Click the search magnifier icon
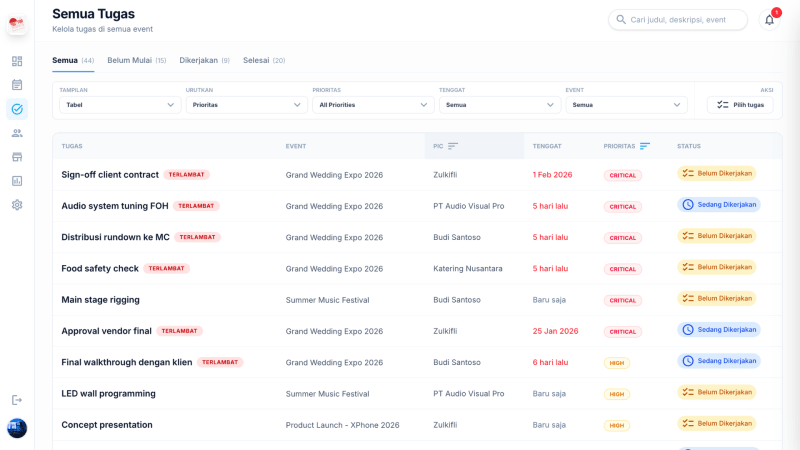 pyautogui.click(x=621, y=19)
